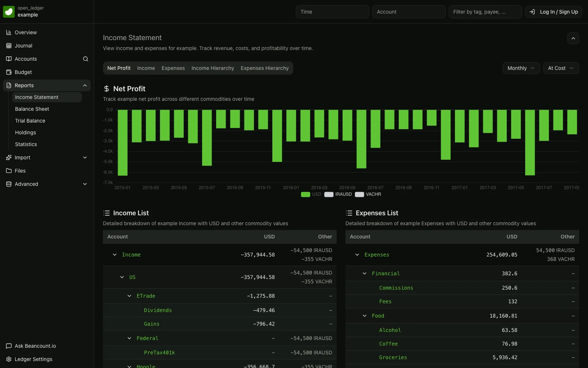Viewport: 588px width, 368px height.
Task: Open the Monthly interval dropdown
Action: [x=521, y=68]
